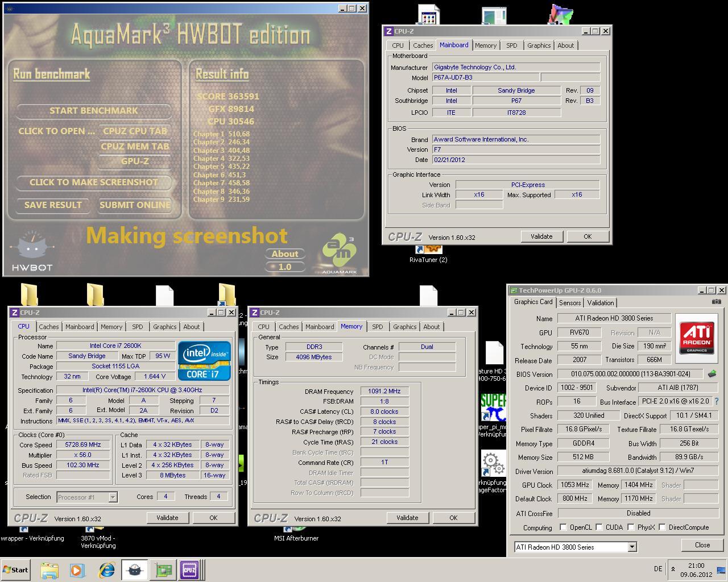The image size is (728, 582).
Task: Click CLICK TO MAKE SCREENSHOT button
Action: pyautogui.click(x=94, y=182)
